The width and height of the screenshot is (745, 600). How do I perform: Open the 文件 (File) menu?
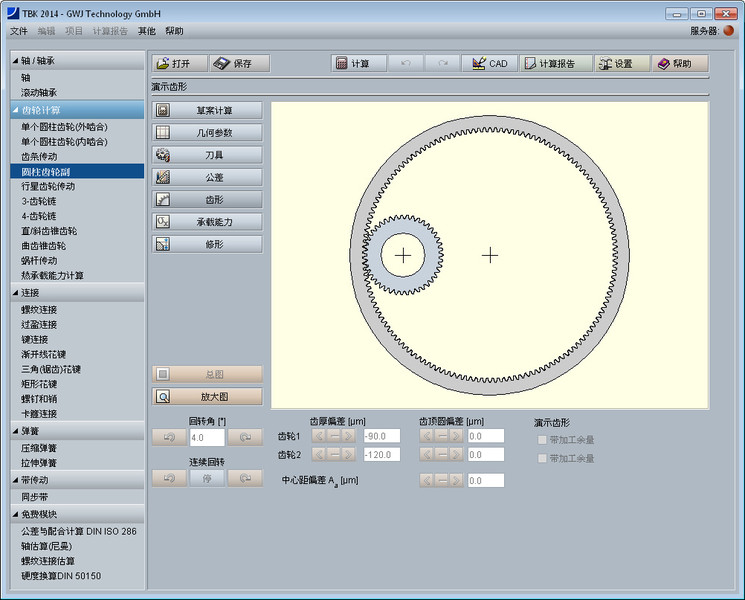coord(19,31)
